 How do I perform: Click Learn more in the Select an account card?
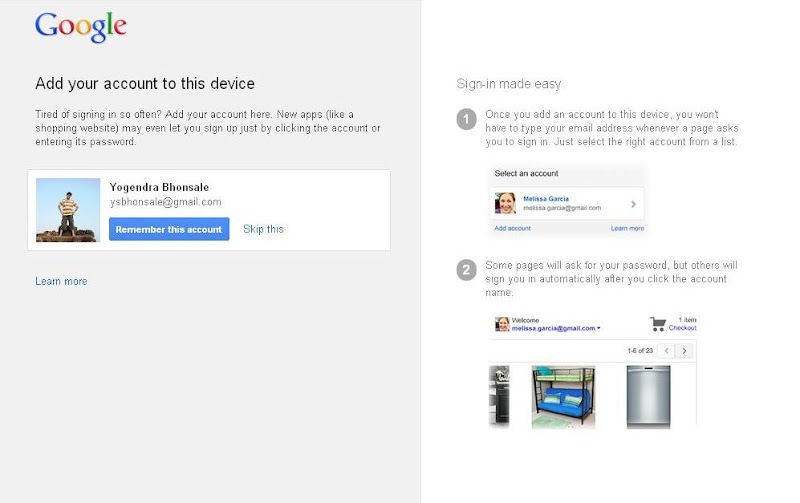627,229
